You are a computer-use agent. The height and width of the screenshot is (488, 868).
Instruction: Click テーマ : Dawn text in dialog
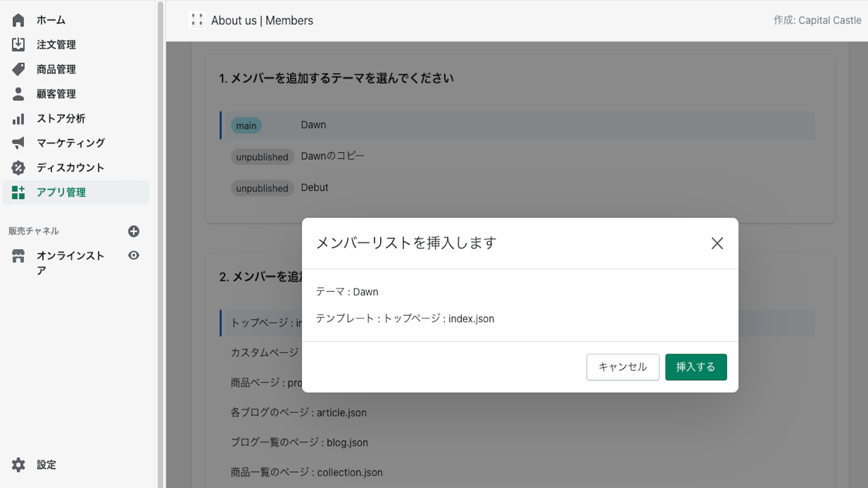[x=347, y=292]
